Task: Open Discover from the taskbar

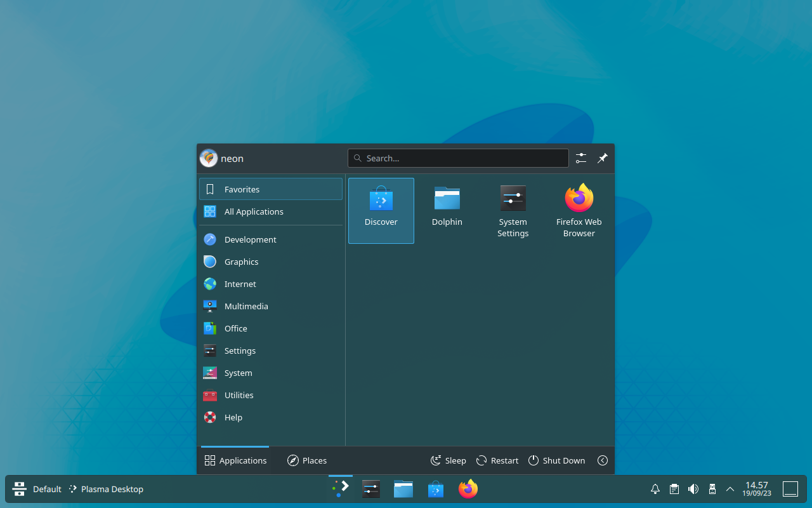Action: [435, 489]
